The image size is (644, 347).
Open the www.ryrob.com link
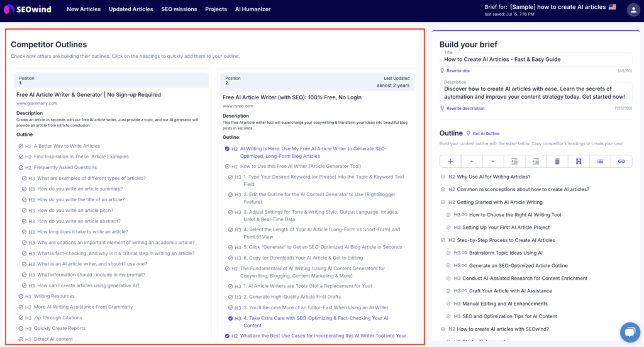click(238, 106)
